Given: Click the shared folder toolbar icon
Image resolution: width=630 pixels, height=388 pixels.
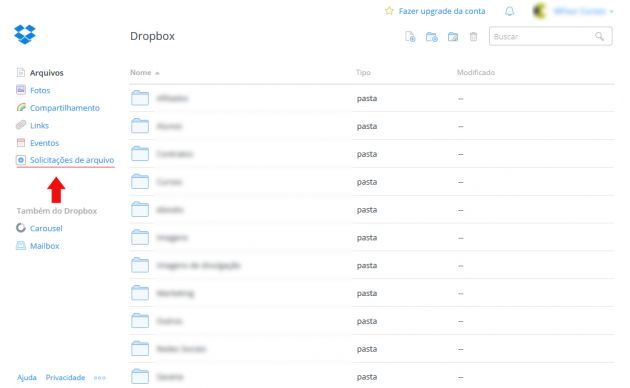Looking at the screenshot, I should point(453,37).
